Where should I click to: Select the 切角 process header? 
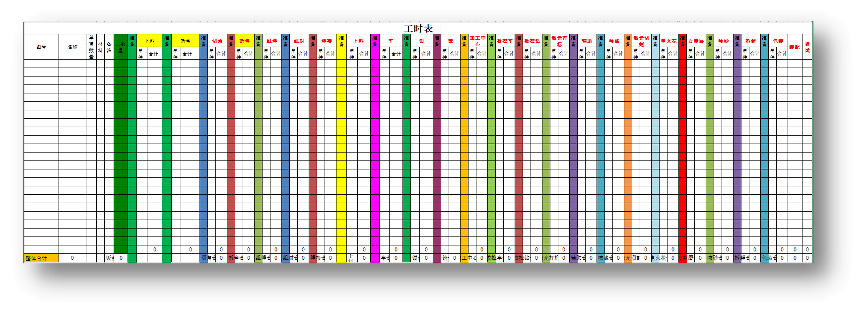pos(217,41)
